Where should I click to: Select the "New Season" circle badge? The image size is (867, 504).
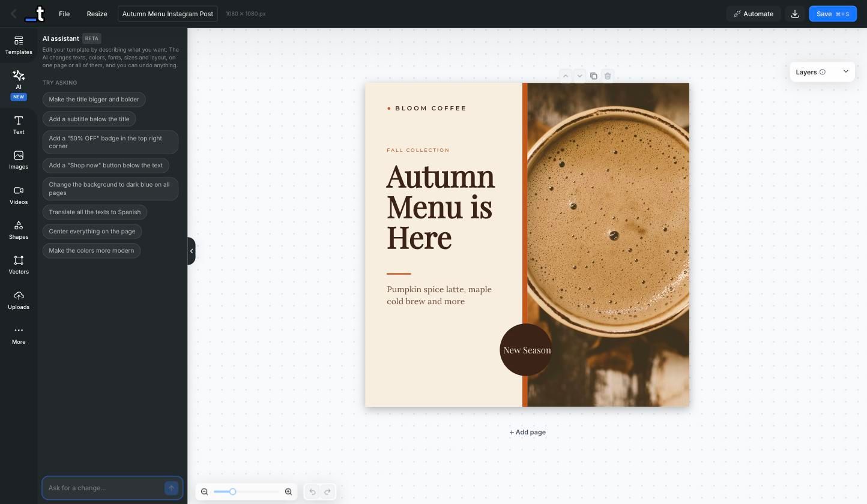(x=526, y=350)
